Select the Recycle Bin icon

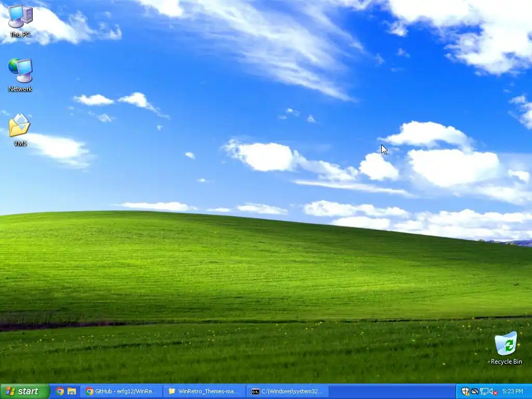(x=506, y=348)
